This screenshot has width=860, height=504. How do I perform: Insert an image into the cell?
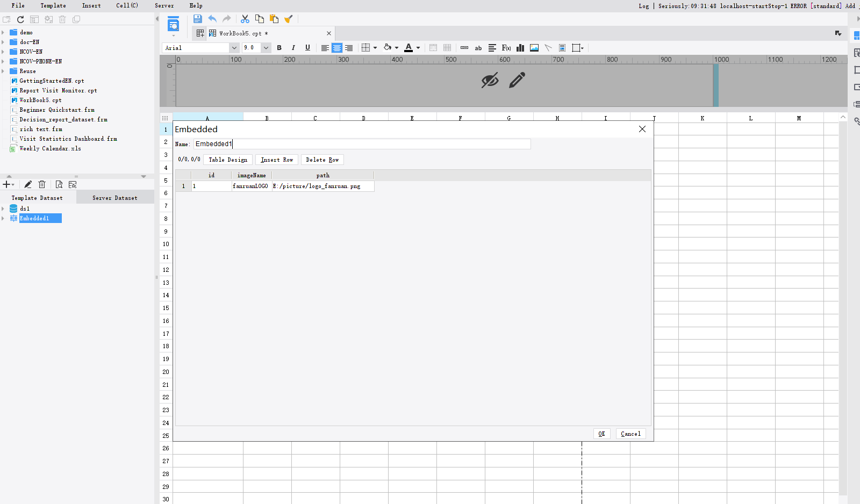click(534, 48)
